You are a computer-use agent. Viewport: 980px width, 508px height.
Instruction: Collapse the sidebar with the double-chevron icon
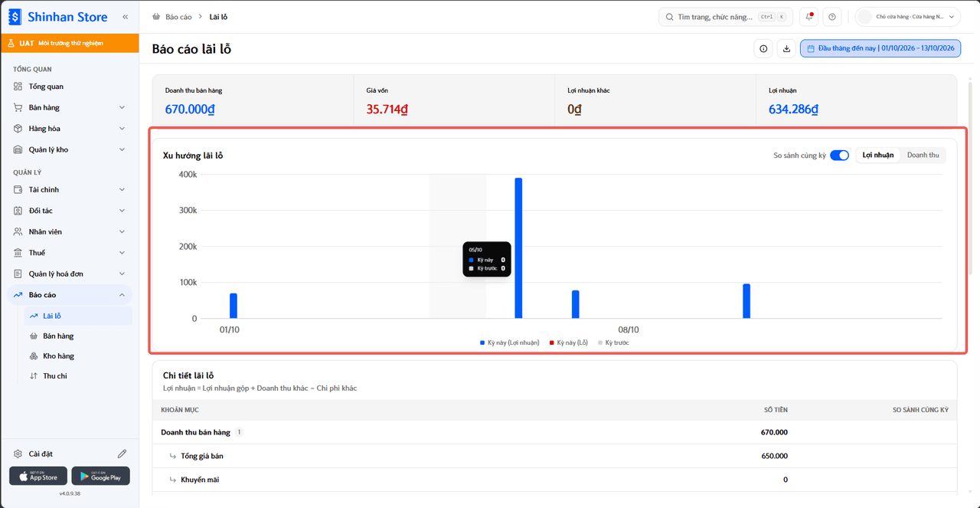(125, 16)
